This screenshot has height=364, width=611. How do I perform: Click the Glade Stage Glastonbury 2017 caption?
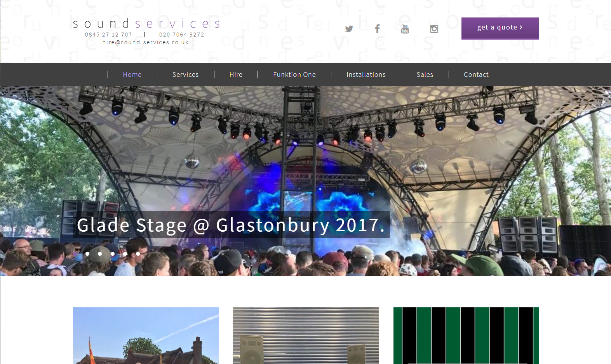231,225
